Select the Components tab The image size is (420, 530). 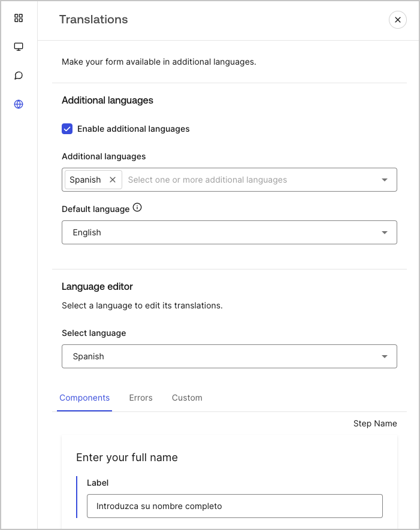tap(84, 398)
